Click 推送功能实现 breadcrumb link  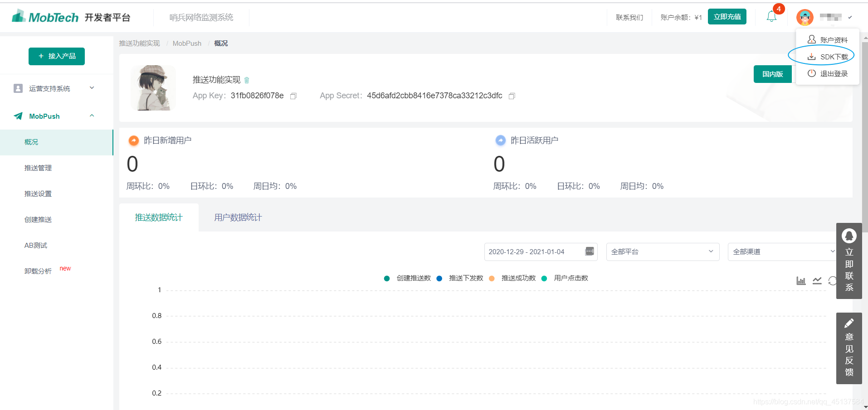tap(139, 43)
